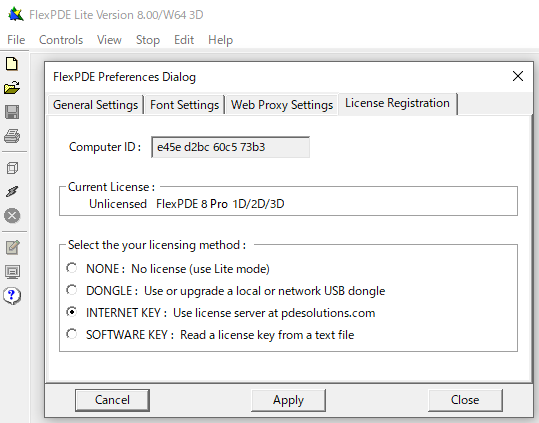Click the Edit script pencil icon
The image size is (539, 423).
[12, 247]
